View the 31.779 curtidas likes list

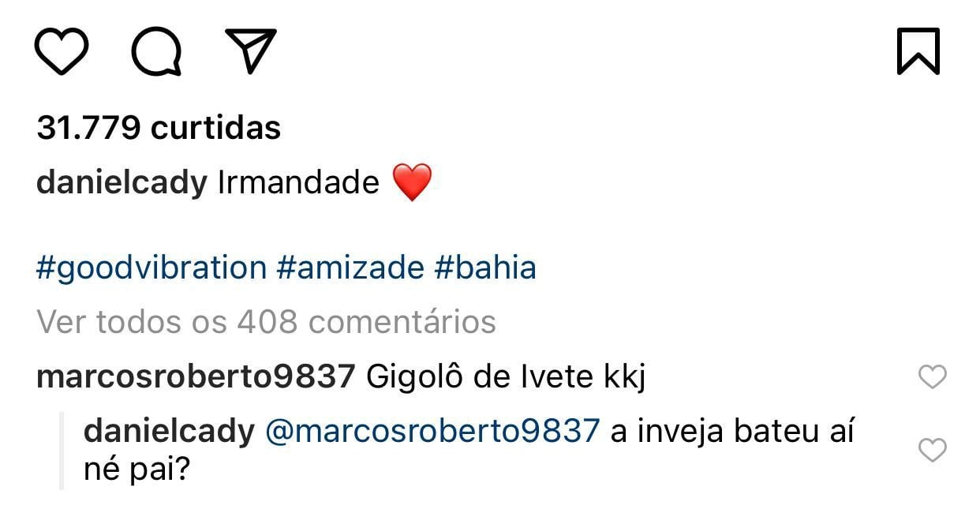pyautogui.click(x=159, y=128)
